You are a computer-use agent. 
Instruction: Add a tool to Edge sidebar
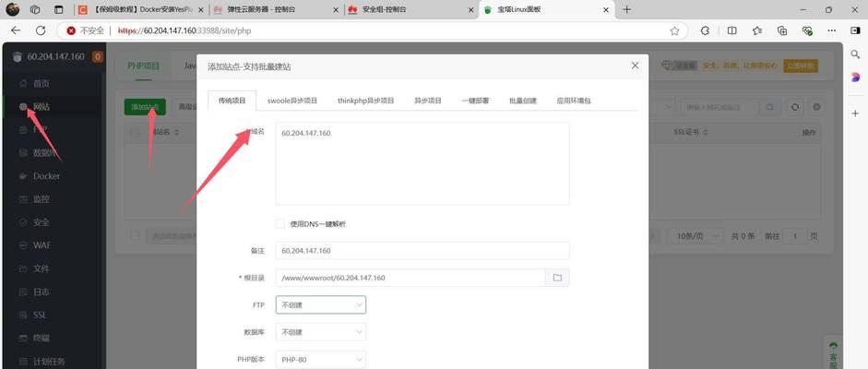pyautogui.click(x=855, y=113)
